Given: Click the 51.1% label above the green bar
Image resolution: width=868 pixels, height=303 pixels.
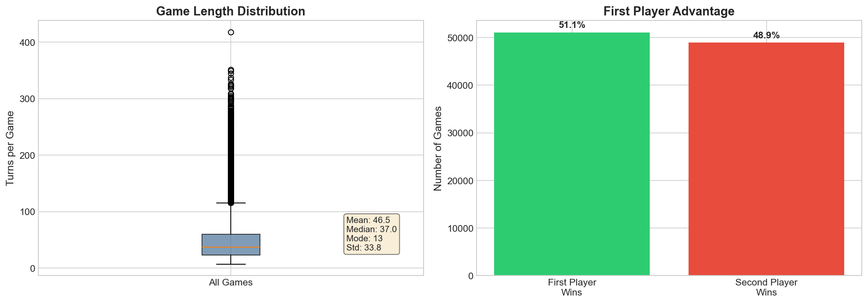Looking at the screenshot, I should (572, 25).
